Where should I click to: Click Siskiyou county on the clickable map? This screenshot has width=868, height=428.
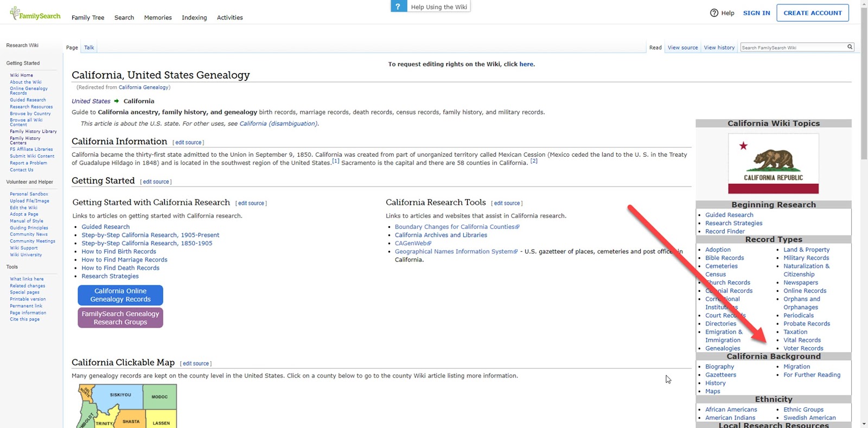[120, 395]
